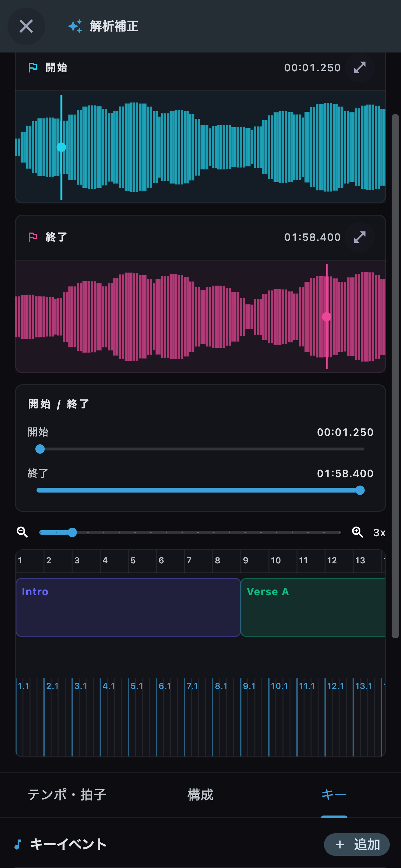
Task: Click the 3.1 beat marker
Action: 81,686
